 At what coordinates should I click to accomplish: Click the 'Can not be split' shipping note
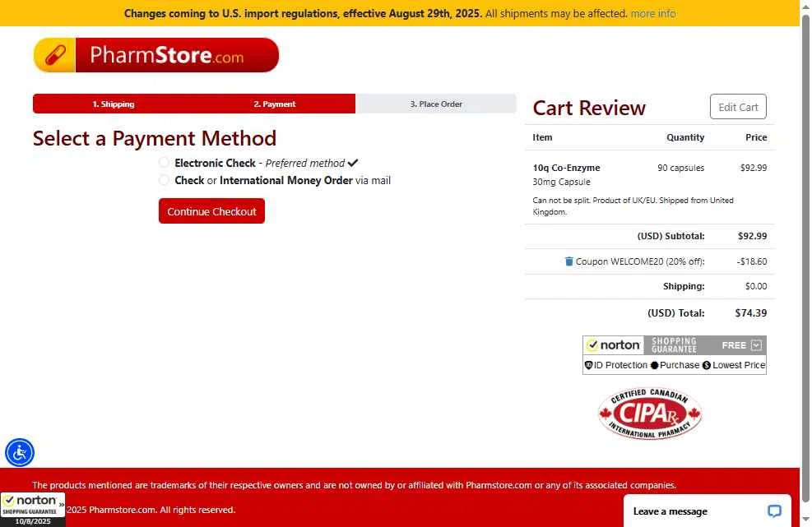point(633,206)
